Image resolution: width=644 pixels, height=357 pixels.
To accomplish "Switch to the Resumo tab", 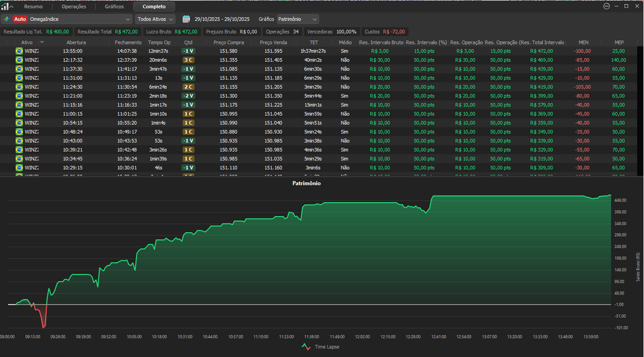I will click(33, 7).
